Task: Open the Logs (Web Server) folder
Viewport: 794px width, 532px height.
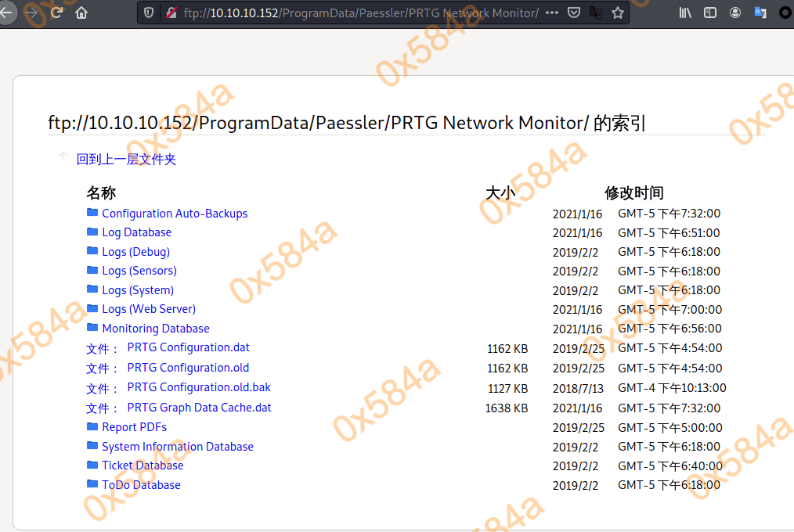Action: (148, 309)
